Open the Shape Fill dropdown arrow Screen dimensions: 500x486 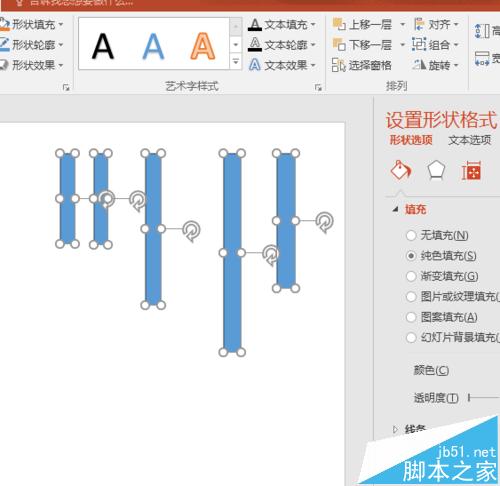(x=61, y=24)
